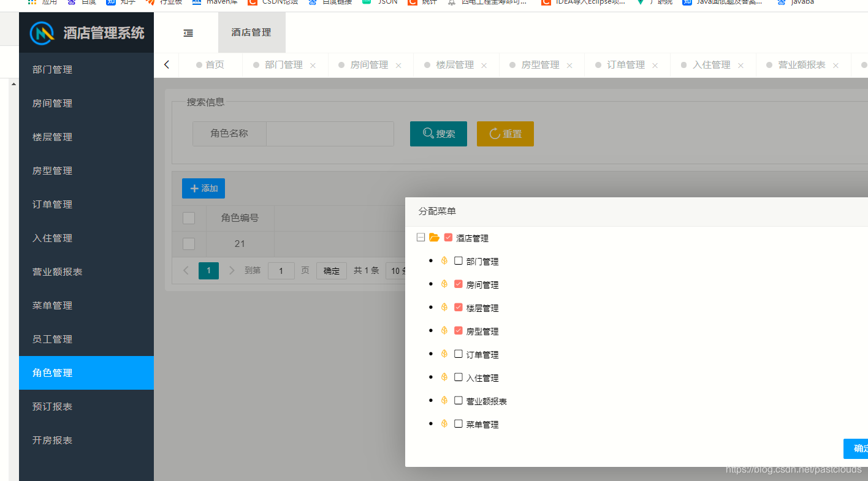868x481 pixels.
Task: Click the magnifier icon on the 搜索 button
Action: 428,134
